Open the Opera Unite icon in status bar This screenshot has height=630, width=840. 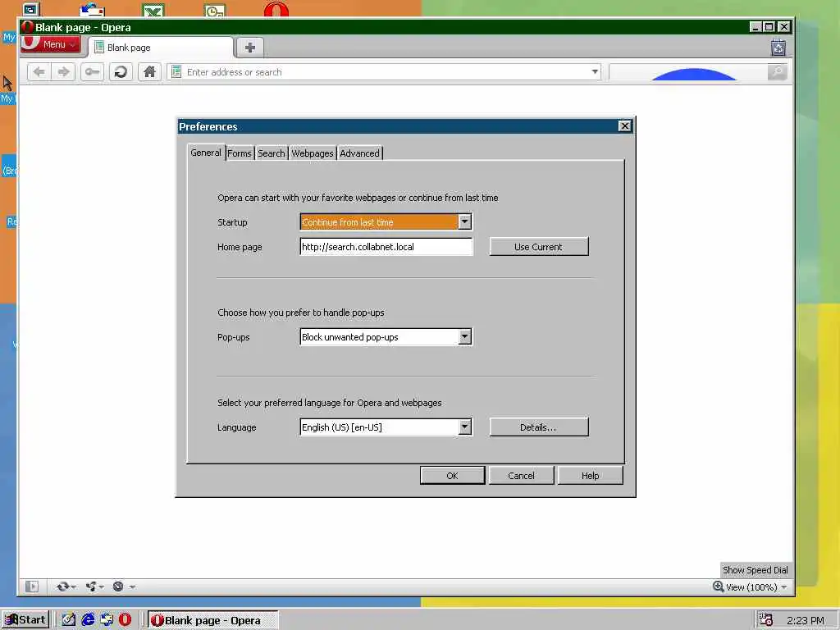coord(90,587)
